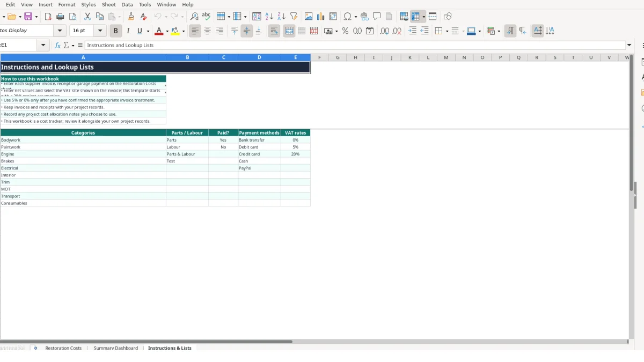Open the Format menu
Screen dimensions: 644x362
[x=67, y=4]
